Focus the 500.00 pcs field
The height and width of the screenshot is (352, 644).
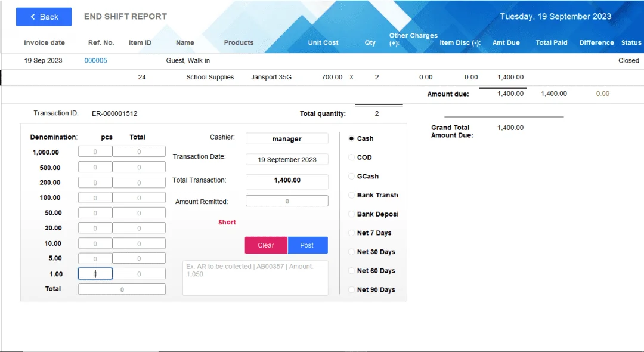95,167
